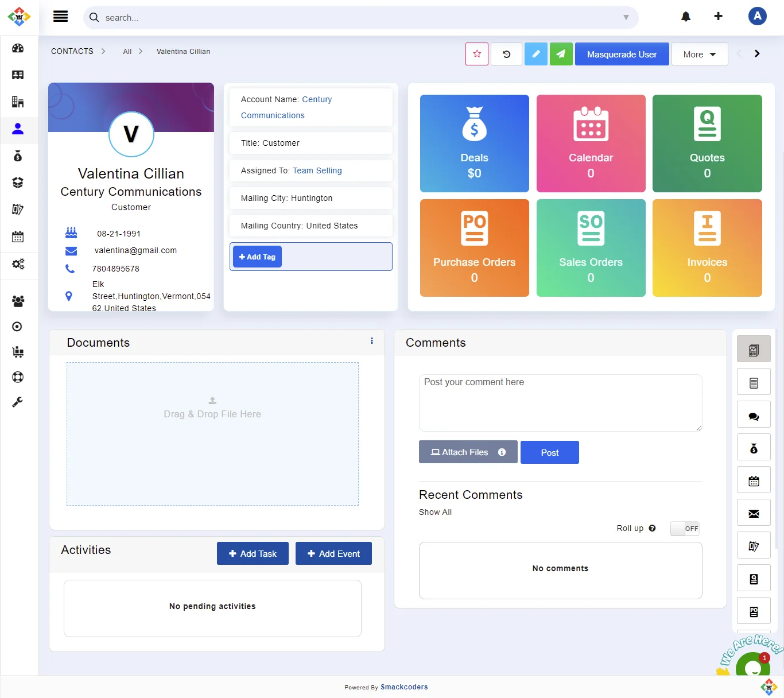Open the Deals summary tile
784x698 pixels.
coord(474,144)
